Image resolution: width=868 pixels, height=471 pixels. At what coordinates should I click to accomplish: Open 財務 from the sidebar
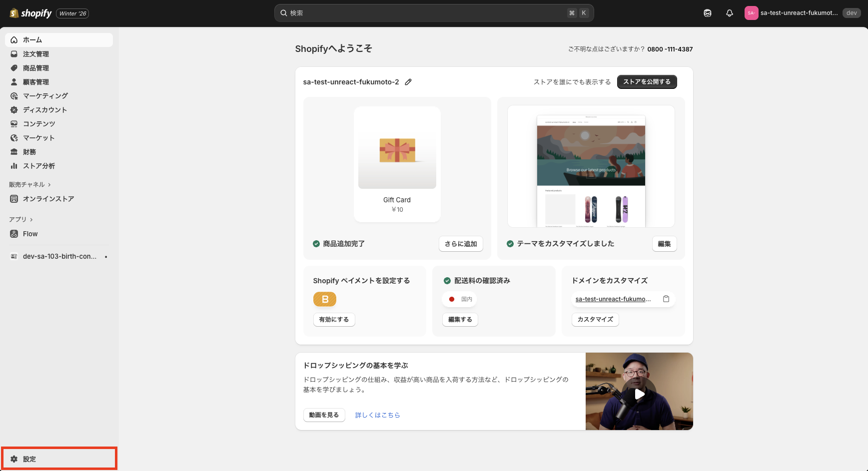[28, 151]
